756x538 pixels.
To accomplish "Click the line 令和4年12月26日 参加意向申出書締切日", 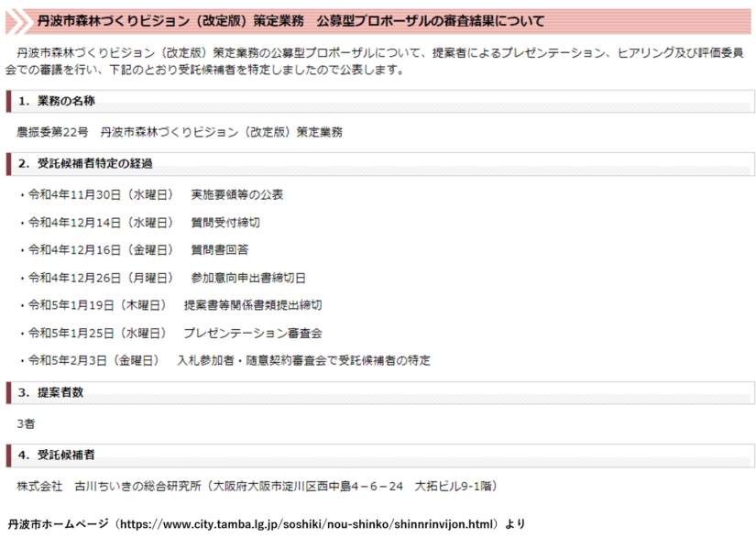I will pos(162,278).
